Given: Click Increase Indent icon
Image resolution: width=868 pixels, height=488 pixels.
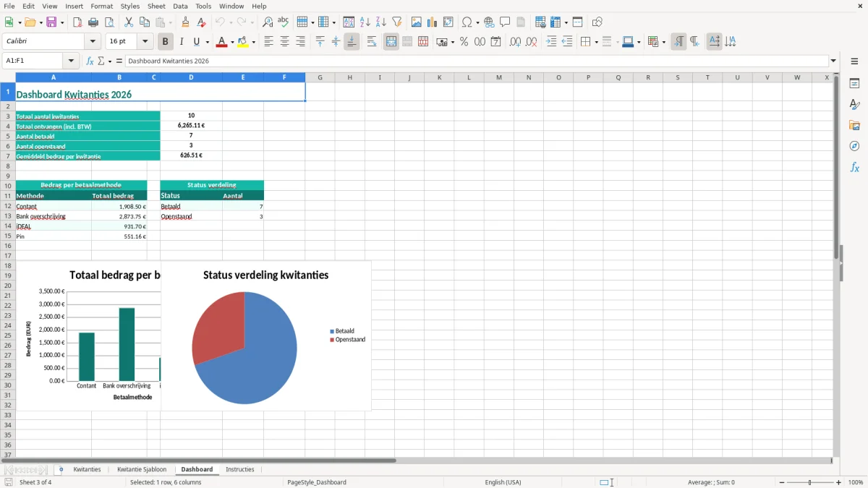Looking at the screenshot, I should pos(551,42).
